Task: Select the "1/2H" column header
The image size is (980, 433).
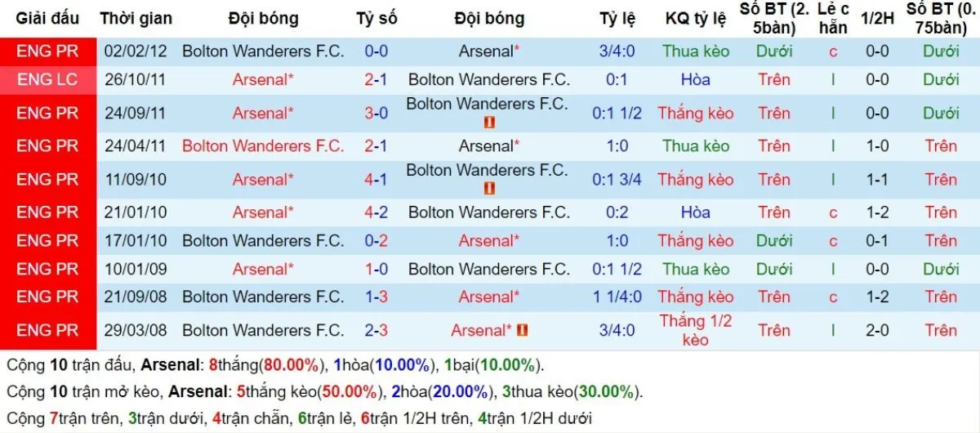Action: [877, 19]
